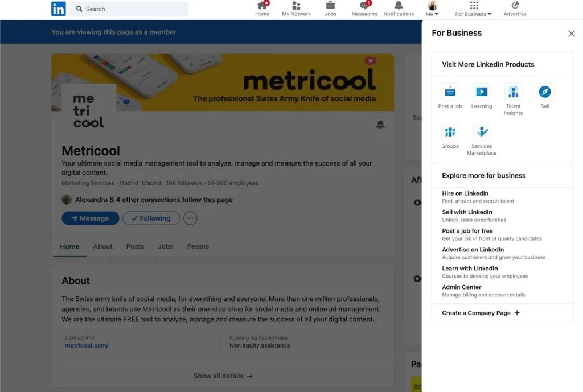Toggle the Following button
This screenshot has width=583, height=392.
(151, 218)
